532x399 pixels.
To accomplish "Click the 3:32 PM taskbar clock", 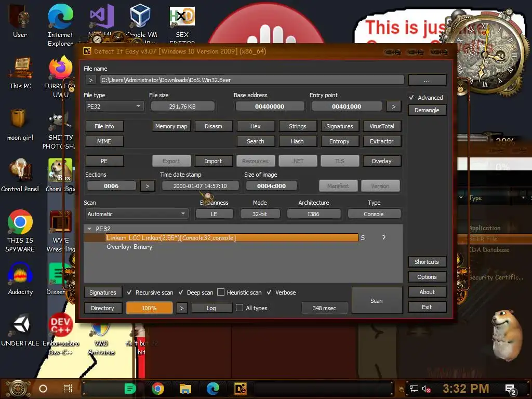I will (466, 389).
